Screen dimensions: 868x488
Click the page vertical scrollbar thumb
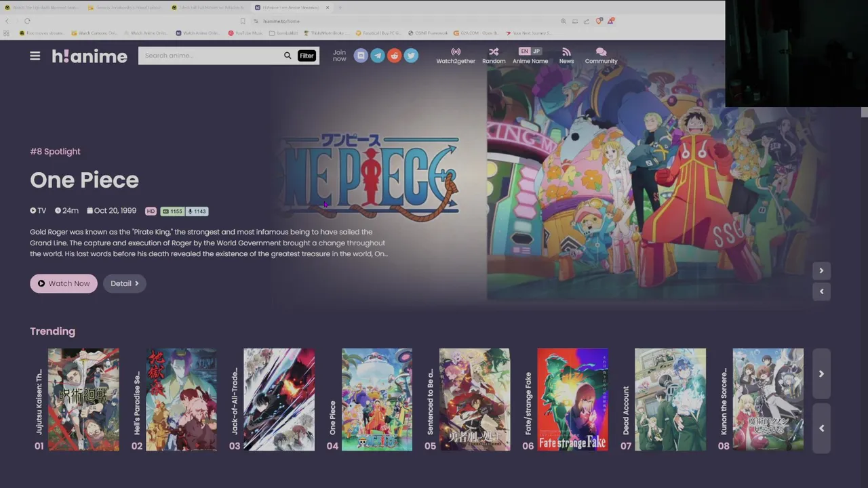pos(864,113)
